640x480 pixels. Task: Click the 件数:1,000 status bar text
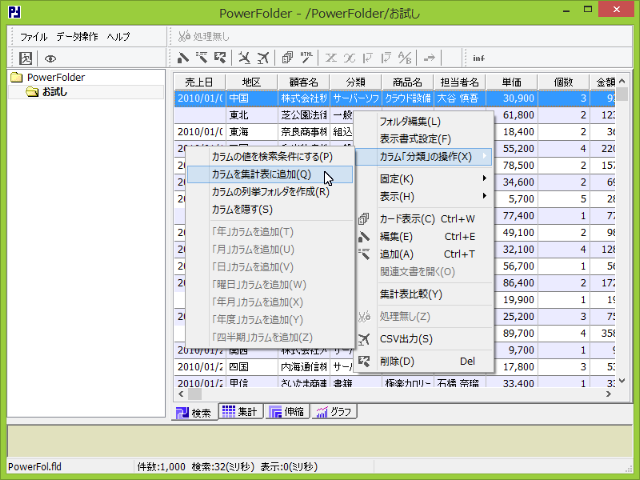161,467
